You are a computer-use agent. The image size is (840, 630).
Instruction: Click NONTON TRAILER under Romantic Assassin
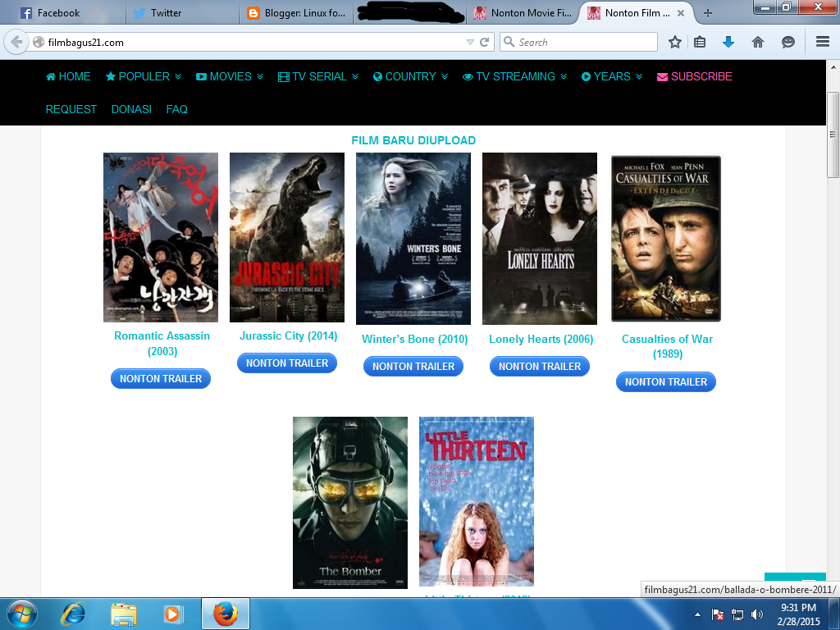tap(161, 379)
